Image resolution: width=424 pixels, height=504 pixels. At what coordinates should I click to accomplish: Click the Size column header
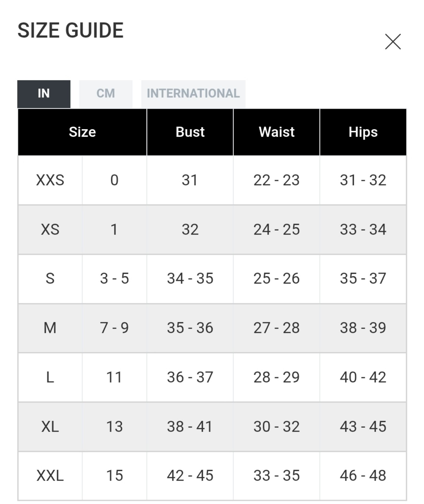click(82, 132)
